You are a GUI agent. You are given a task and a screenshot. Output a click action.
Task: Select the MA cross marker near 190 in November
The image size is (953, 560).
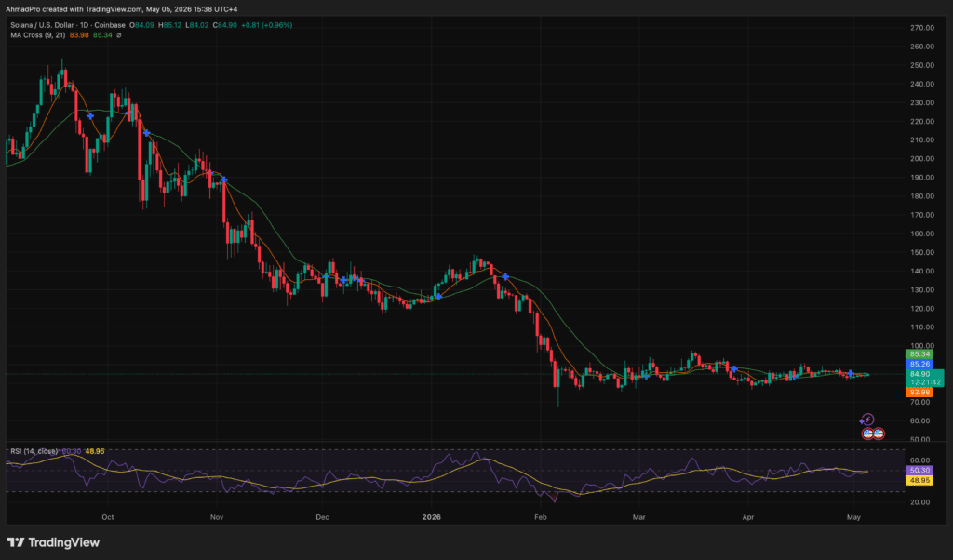pyautogui.click(x=223, y=180)
